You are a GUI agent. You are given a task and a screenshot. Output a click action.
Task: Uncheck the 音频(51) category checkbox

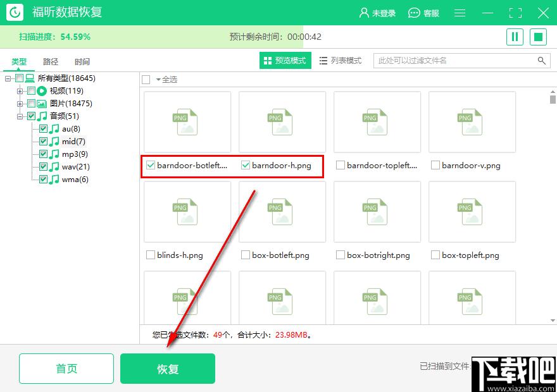pyautogui.click(x=31, y=116)
